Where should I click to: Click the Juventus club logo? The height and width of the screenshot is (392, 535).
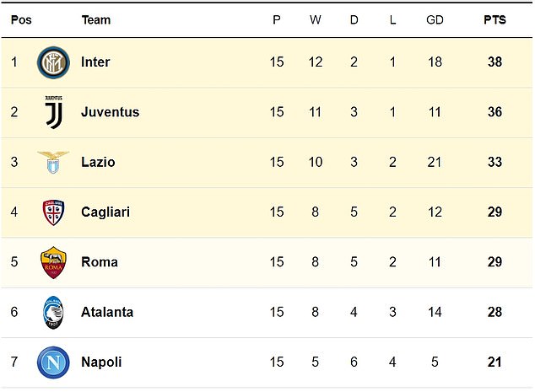click(52, 112)
